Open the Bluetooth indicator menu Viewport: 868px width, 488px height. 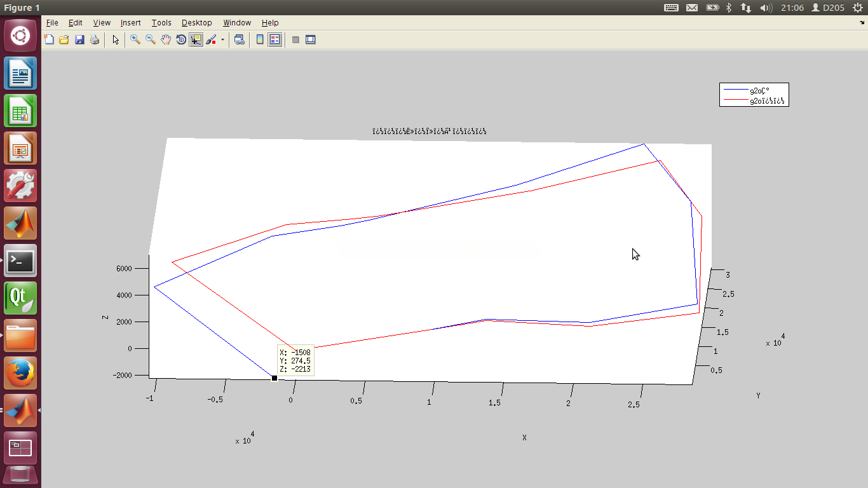tap(729, 8)
